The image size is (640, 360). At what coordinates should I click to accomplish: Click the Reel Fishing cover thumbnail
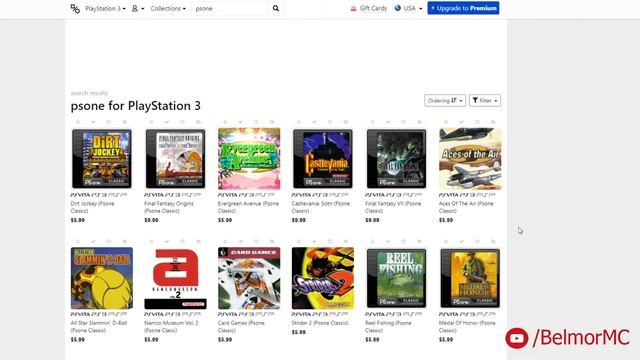pyautogui.click(x=396, y=278)
